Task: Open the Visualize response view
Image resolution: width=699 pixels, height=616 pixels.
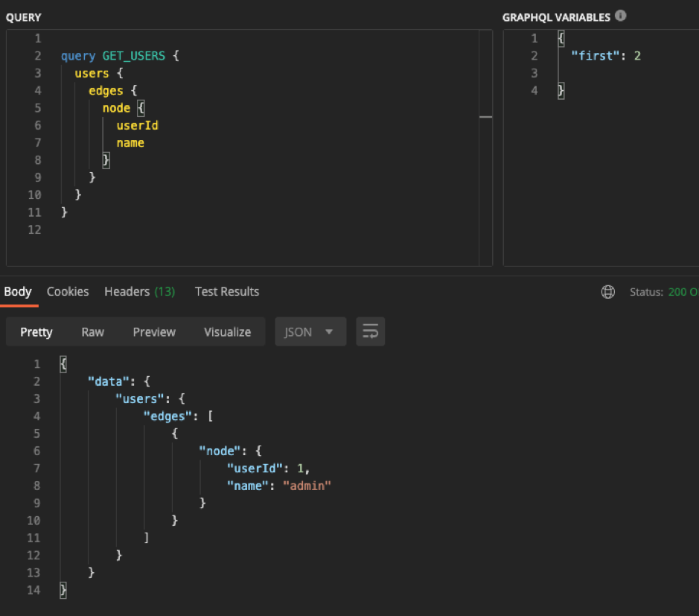Action: click(227, 331)
